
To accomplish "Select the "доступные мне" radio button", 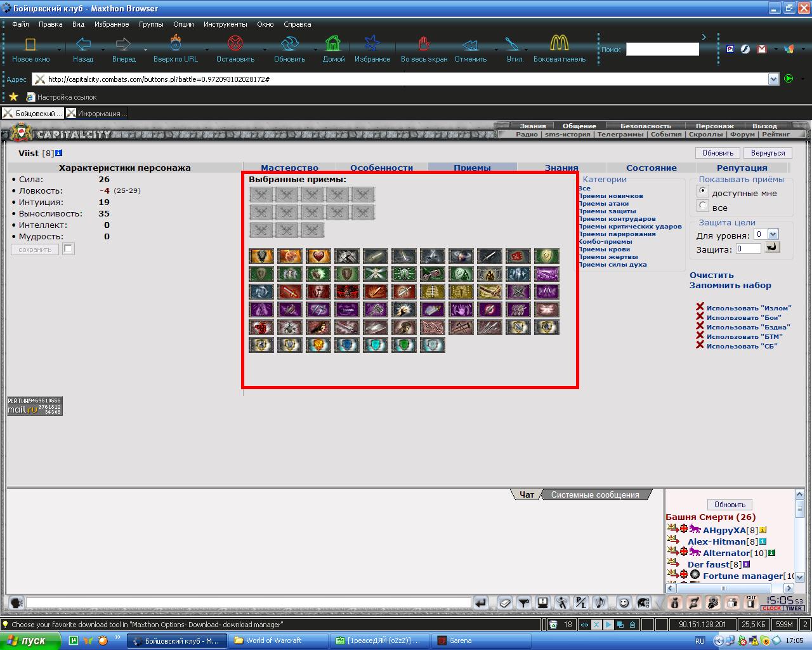I will 703,191.
